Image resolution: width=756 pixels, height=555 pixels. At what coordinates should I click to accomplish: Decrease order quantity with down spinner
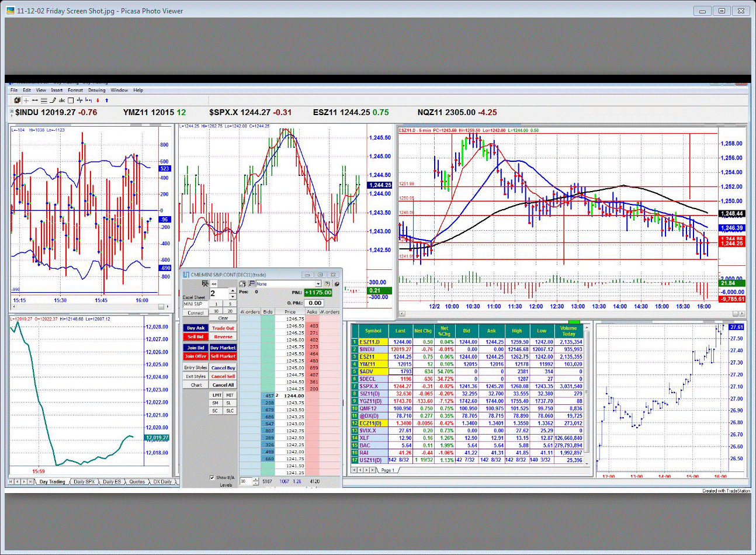click(233, 296)
